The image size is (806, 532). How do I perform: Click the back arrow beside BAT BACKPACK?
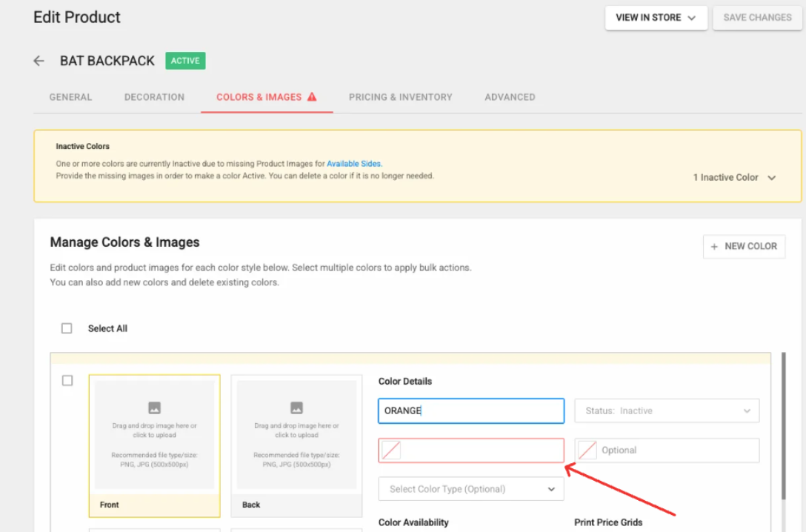39,61
